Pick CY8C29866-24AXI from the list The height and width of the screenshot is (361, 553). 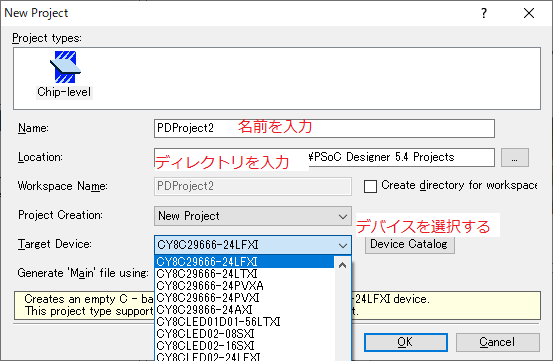244,310
